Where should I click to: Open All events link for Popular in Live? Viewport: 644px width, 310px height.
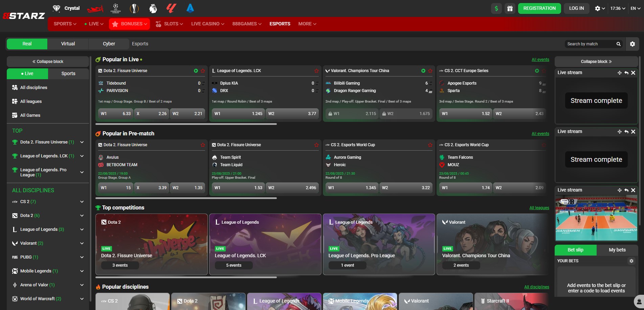[x=540, y=60]
